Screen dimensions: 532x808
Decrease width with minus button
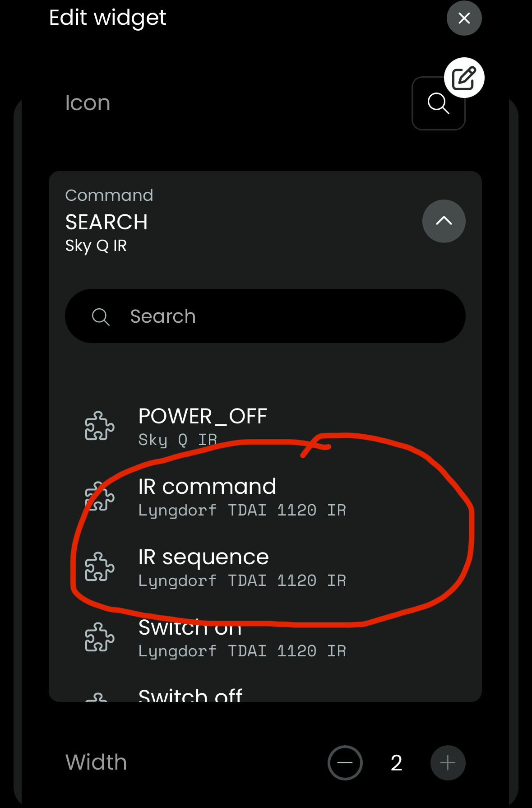345,763
